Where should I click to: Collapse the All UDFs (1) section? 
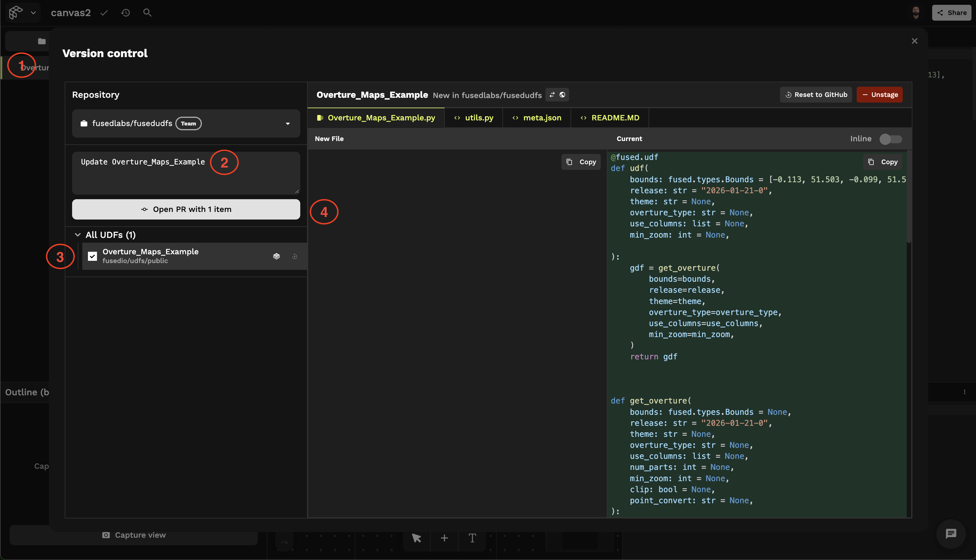click(x=78, y=235)
